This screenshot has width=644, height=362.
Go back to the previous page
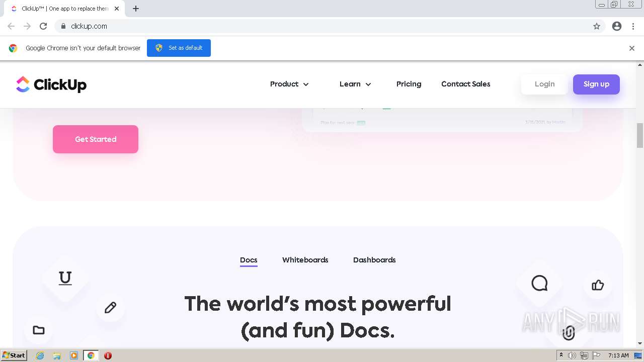11,26
